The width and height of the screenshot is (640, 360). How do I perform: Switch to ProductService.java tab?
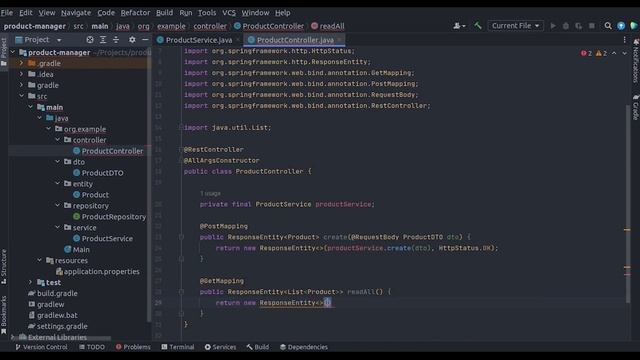(199, 40)
